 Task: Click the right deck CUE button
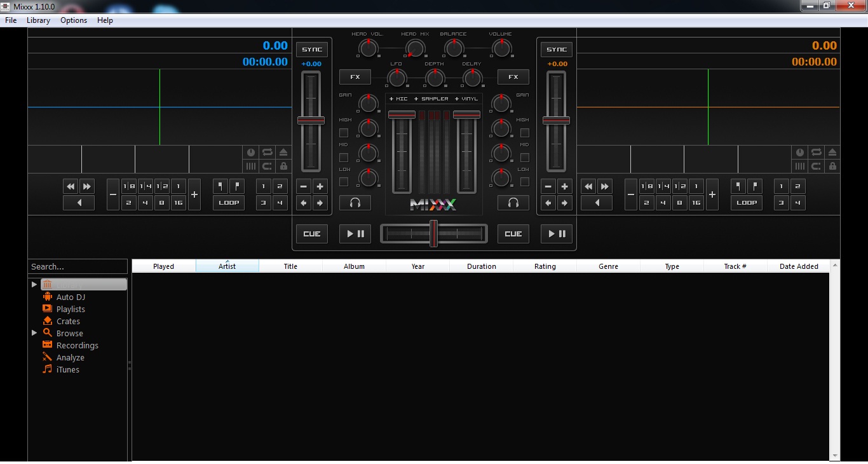(x=513, y=234)
